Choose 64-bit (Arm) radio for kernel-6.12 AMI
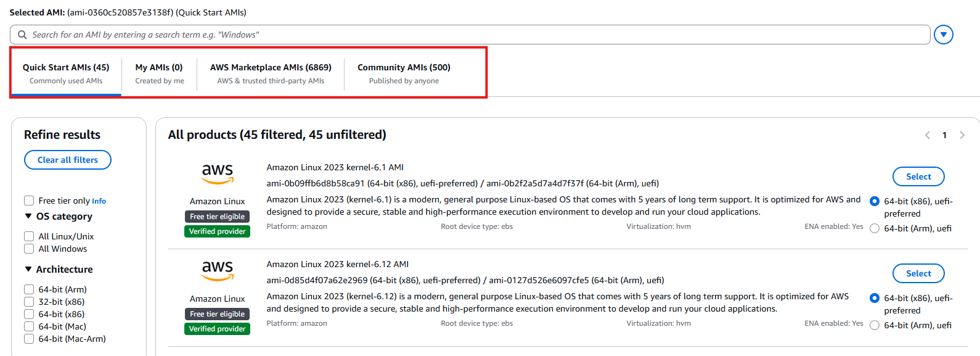 click(875, 325)
